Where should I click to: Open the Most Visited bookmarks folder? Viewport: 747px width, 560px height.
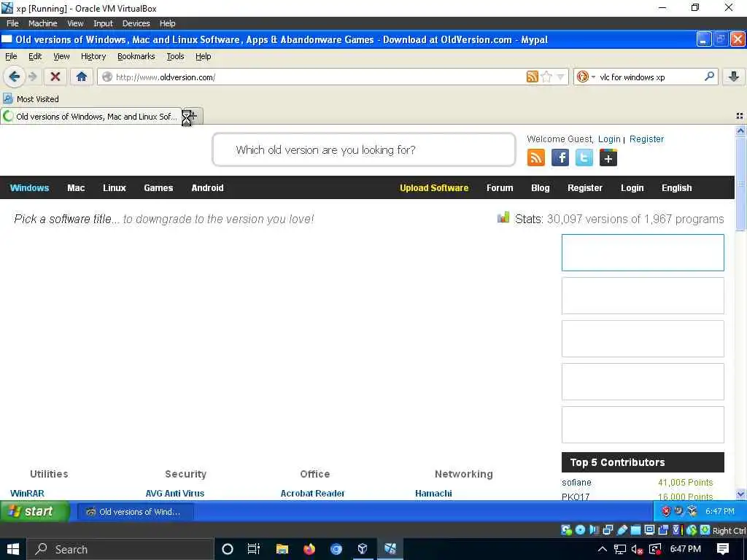31,99
